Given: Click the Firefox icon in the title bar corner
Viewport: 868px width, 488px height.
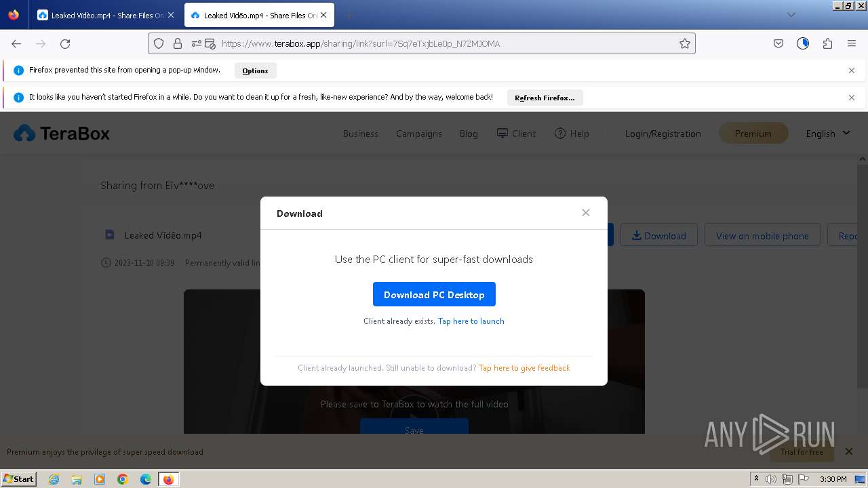Looking at the screenshot, I should click(14, 14).
